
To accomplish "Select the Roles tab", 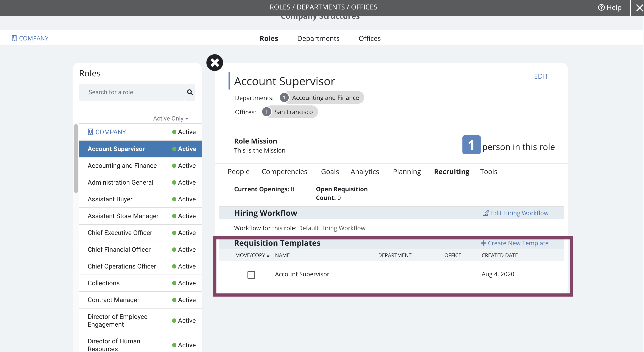I will 269,38.
